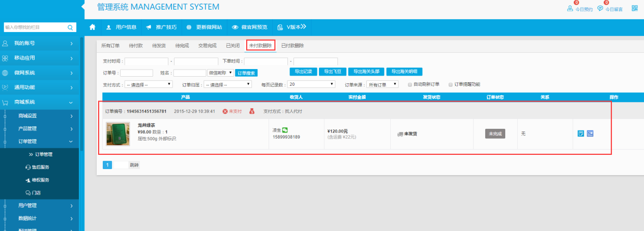The width and height of the screenshot is (644, 231).
Task: Expand 我的账号 in the sidebar
Action: point(39,44)
